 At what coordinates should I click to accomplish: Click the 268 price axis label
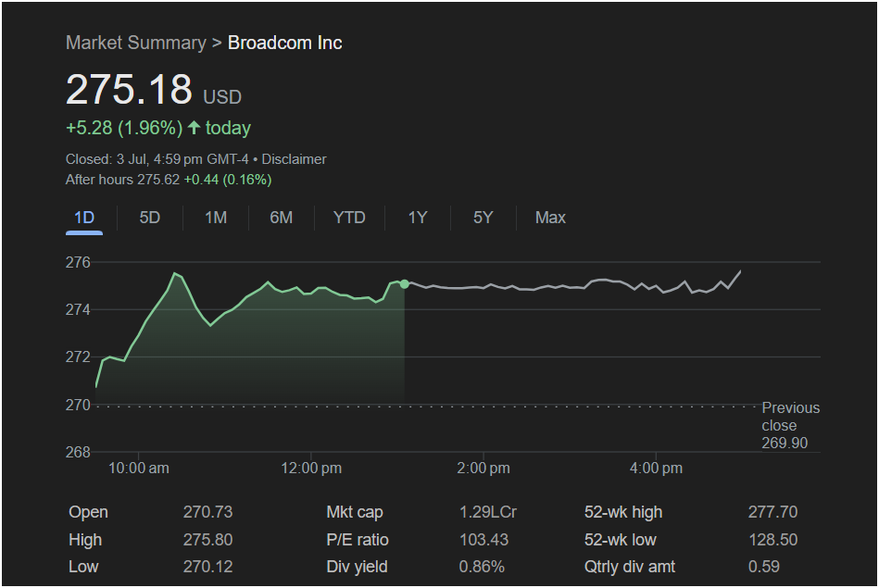tap(78, 452)
